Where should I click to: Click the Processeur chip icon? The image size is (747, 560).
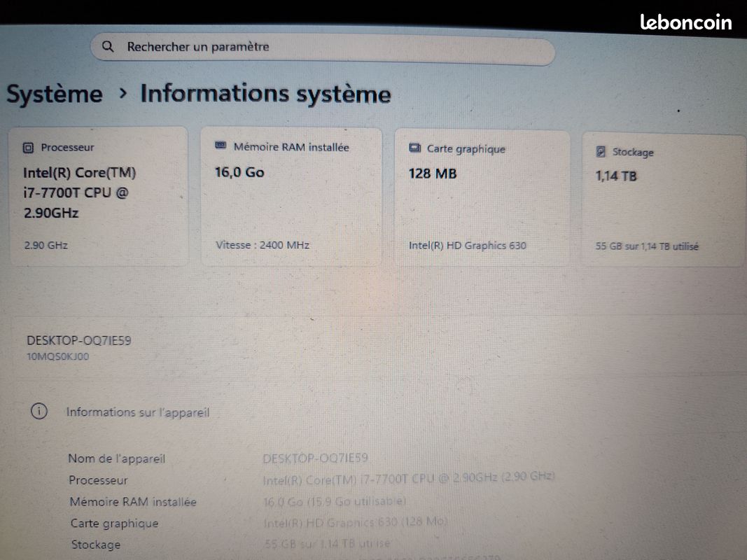[x=28, y=148]
